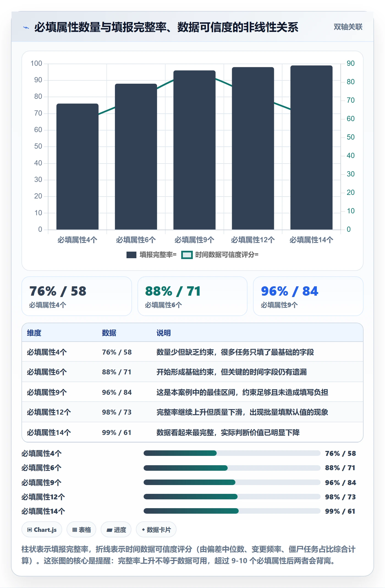Click the x-axis label 必填属性14个

[x=311, y=240]
